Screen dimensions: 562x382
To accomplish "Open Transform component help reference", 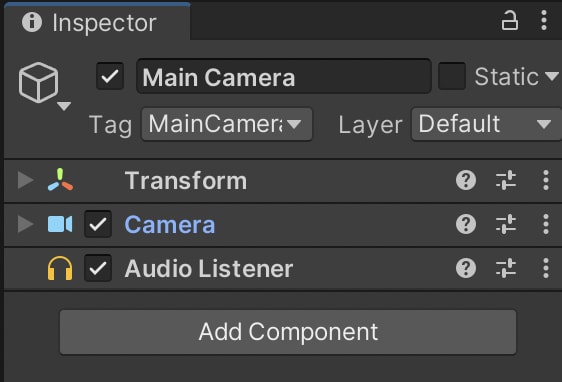I will tap(466, 180).
